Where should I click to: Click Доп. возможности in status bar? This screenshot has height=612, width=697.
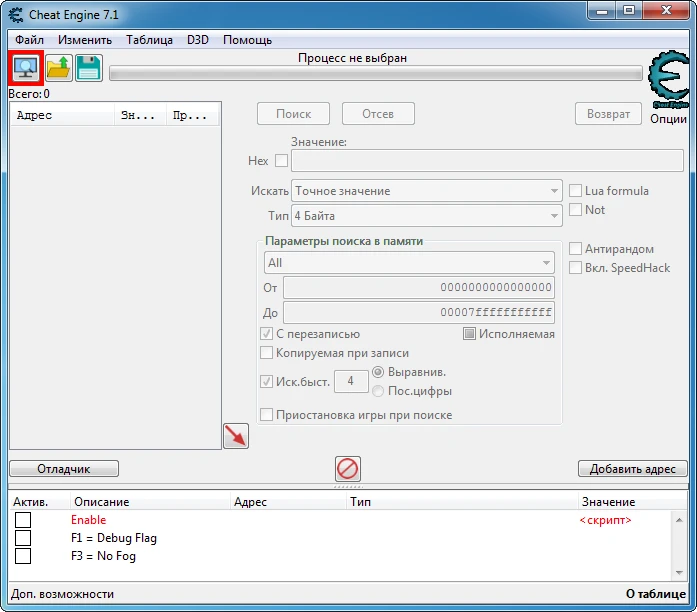[x=63, y=594]
